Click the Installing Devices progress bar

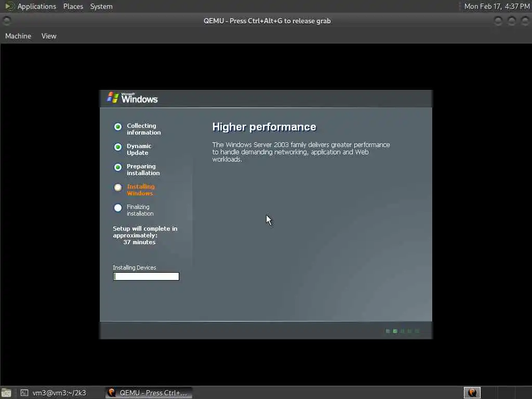point(146,276)
